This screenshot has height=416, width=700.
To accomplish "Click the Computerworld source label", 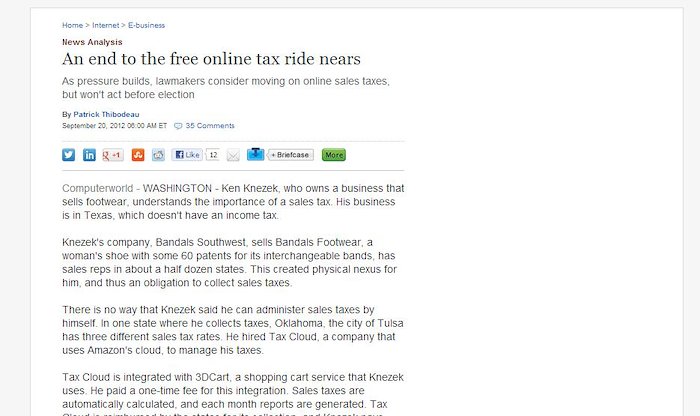I will click(98, 188).
